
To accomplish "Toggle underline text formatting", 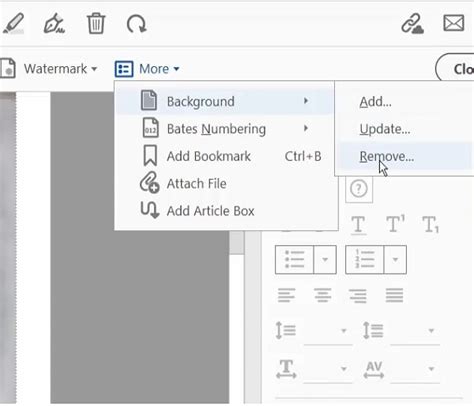I will [358, 225].
